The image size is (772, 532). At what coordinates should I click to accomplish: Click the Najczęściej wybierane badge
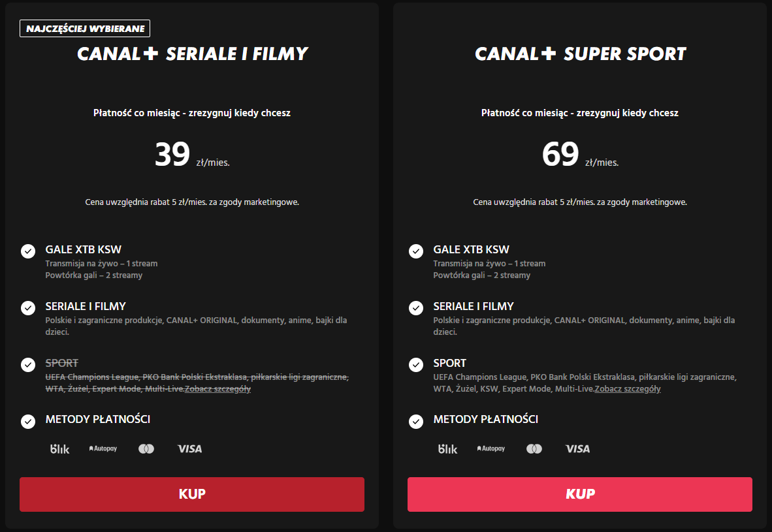pos(85,29)
